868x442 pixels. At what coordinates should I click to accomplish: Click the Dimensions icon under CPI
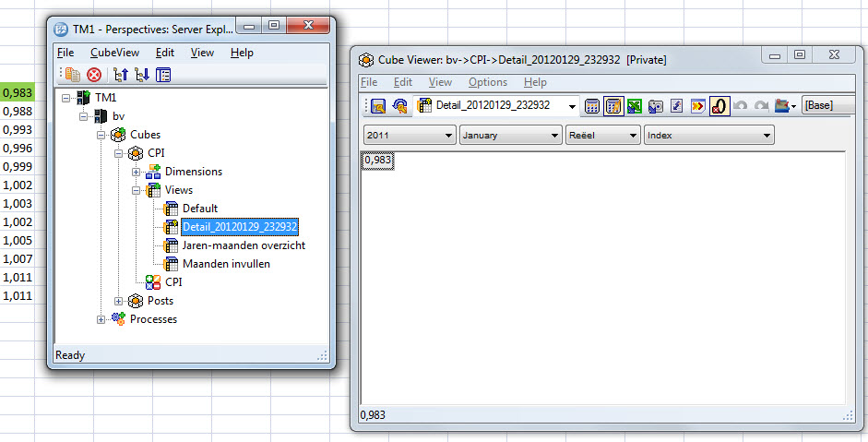(153, 172)
